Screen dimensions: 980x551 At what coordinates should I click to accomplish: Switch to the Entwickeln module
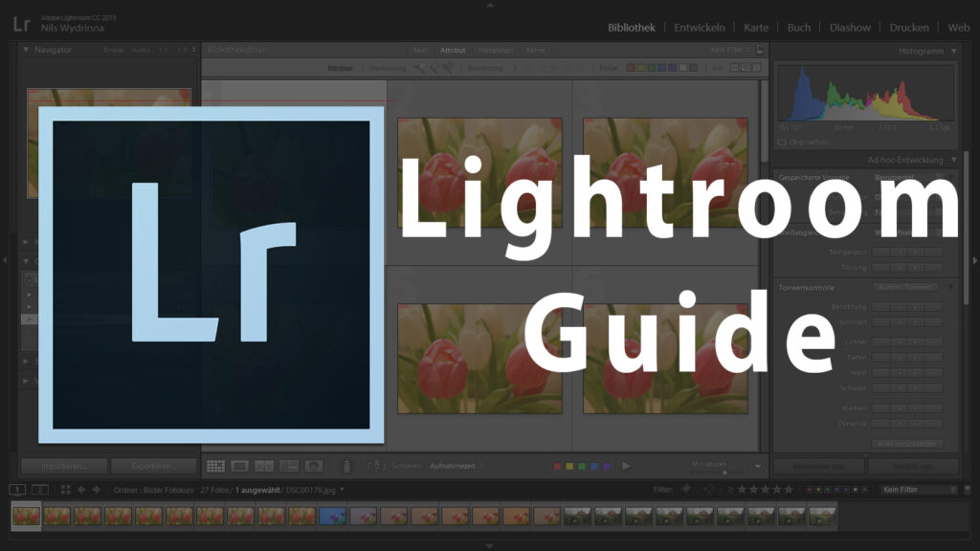tap(700, 28)
